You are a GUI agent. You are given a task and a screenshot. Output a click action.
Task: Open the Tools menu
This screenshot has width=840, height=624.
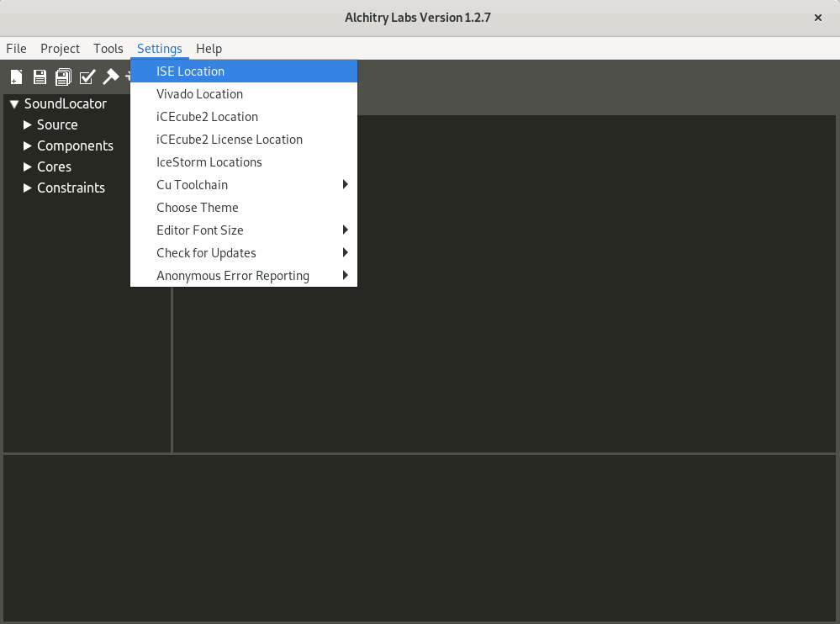coord(108,49)
